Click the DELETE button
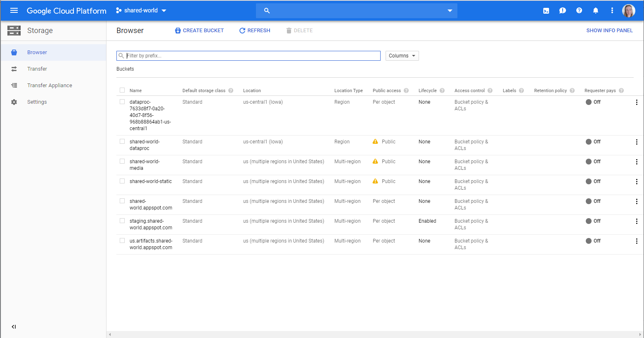This screenshot has width=644, height=338. 299,31
